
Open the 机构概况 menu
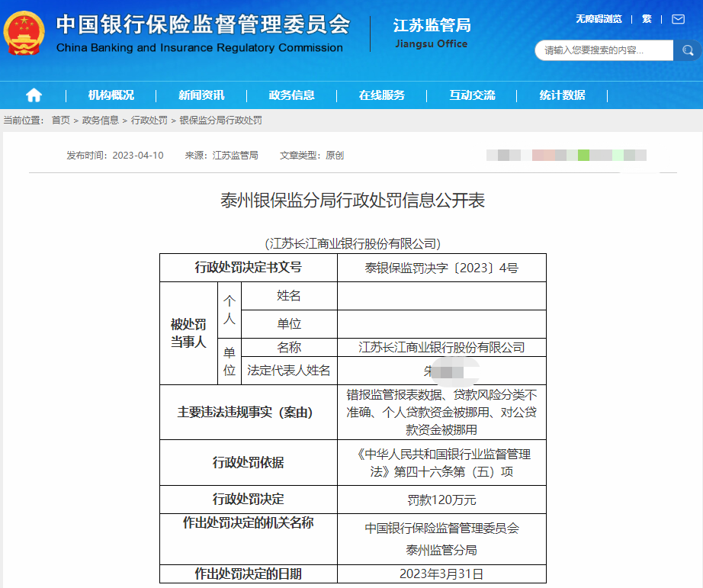click(111, 95)
